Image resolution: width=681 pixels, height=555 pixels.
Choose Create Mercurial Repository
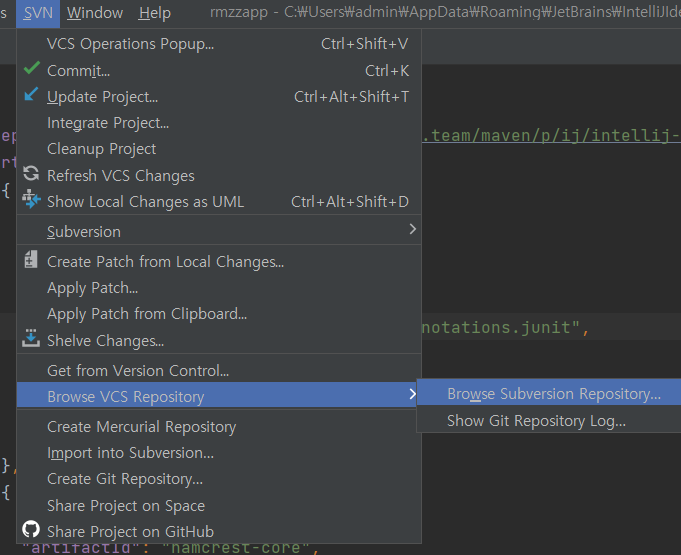tap(219, 426)
